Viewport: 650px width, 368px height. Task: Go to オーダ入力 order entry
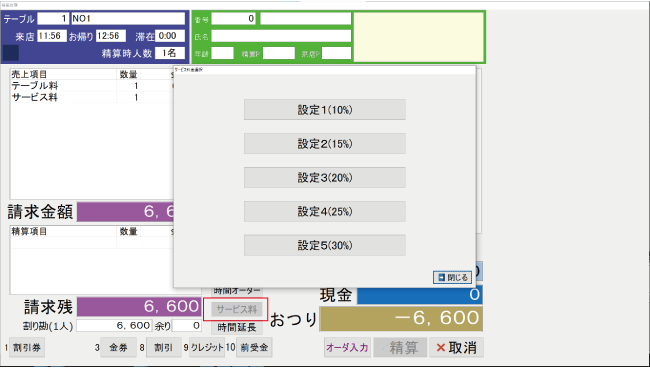pyautogui.click(x=347, y=348)
